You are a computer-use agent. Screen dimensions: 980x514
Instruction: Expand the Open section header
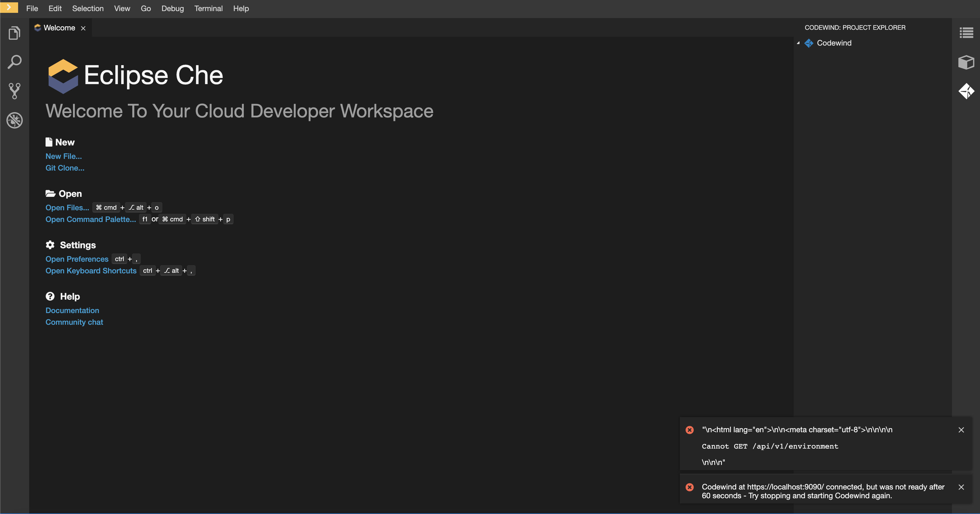point(70,194)
